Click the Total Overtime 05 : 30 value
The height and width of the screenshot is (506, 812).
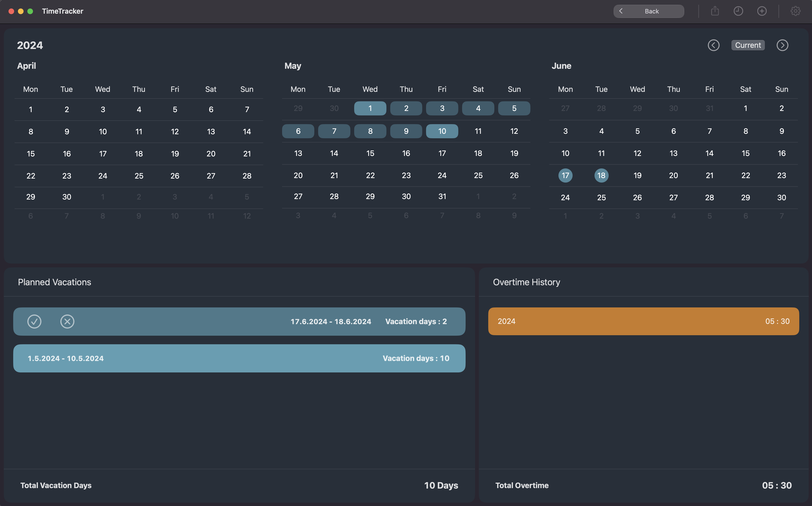(x=777, y=485)
